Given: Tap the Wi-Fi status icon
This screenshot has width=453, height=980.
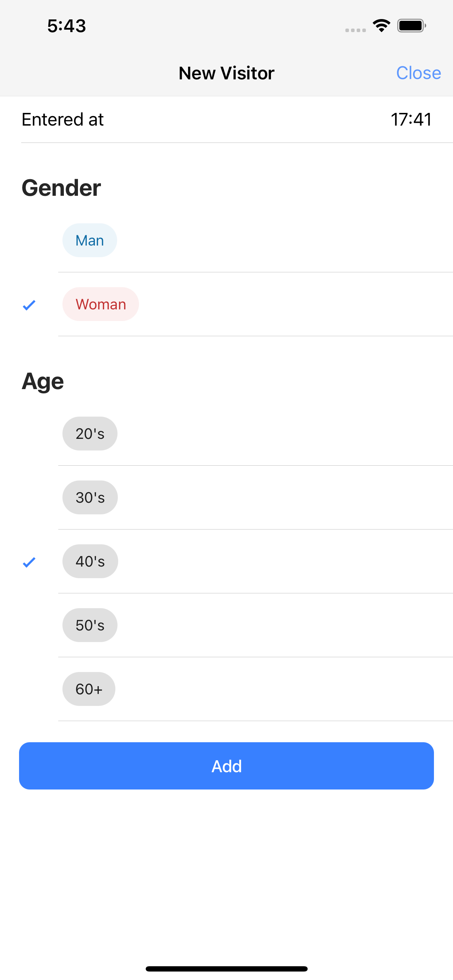Looking at the screenshot, I should (381, 25).
